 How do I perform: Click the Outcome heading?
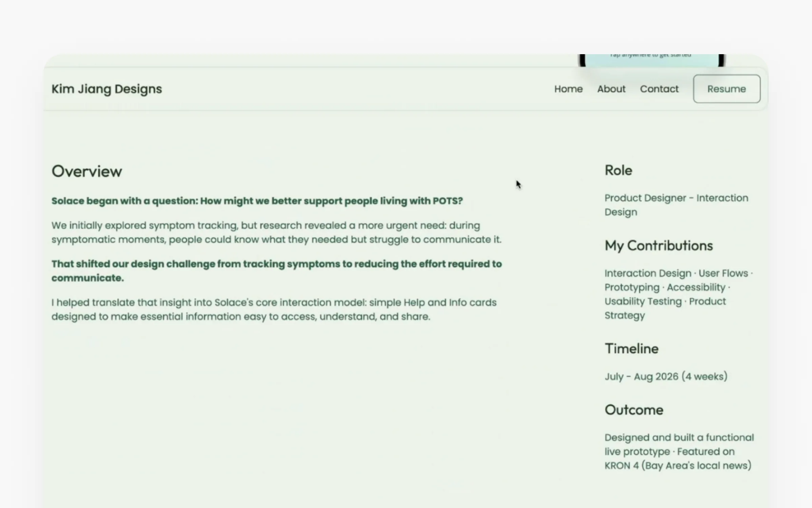coord(634,410)
